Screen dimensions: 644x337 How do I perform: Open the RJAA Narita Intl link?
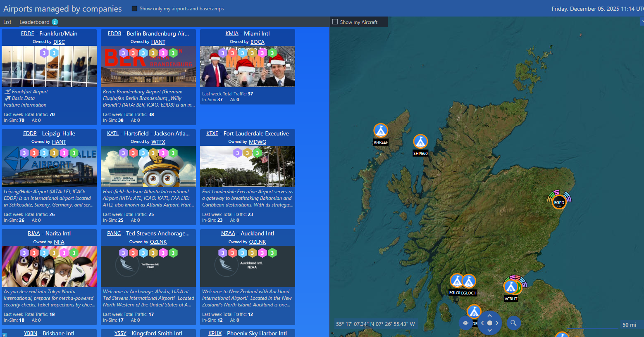(34, 233)
